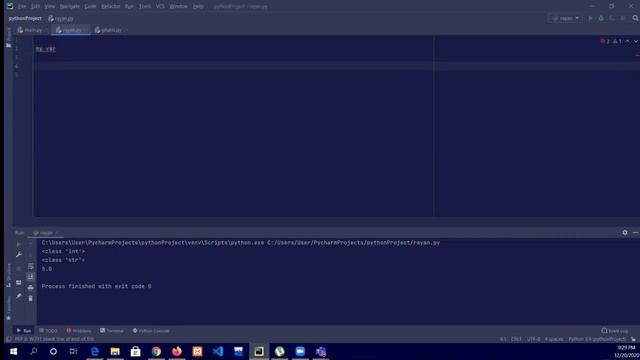The image size is (640, 360).
Task: Open Windows Start menu
Action: click(x=13, y=351)
